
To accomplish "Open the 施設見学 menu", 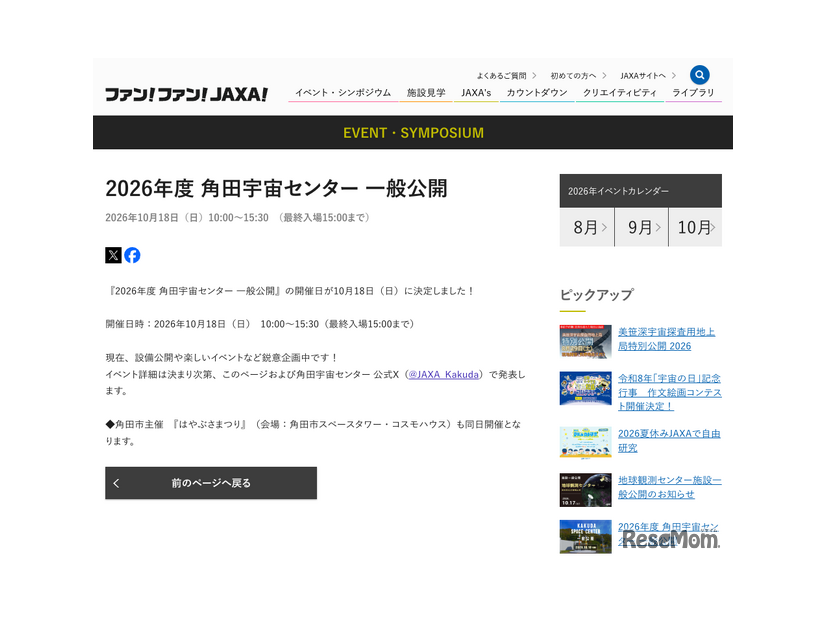I will (x=426, y=93).
